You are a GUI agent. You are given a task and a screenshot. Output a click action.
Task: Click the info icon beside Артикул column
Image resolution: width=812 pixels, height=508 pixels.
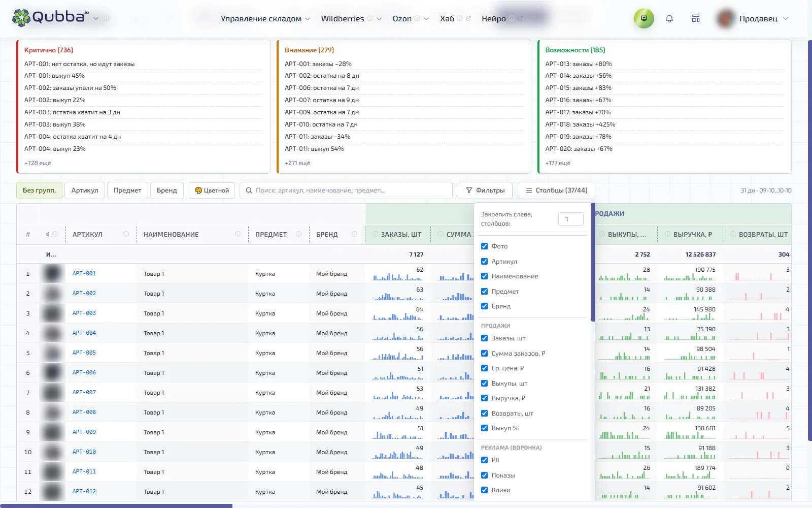click(x=126, y=234)
